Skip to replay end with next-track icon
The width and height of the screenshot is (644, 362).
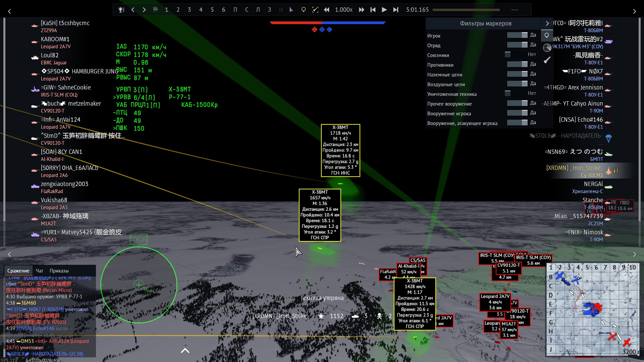396,10
